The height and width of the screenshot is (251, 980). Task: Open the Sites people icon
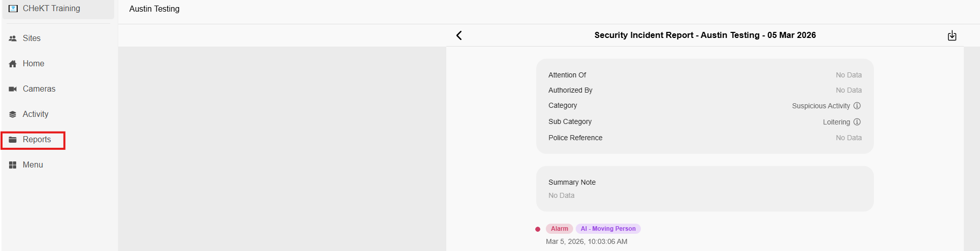pos(13,38)
